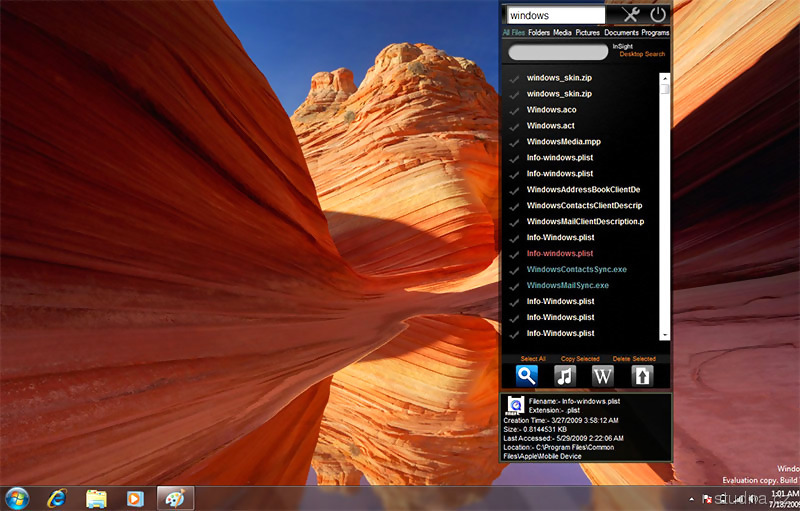The height and width of the screenshot is (511, 800).
Task: Click the Location path detail text
Action: [559, 452]
